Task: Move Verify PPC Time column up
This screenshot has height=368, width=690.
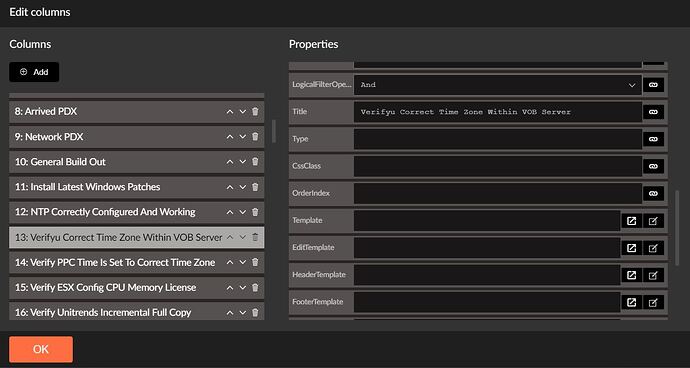Action: coord(229,262)
